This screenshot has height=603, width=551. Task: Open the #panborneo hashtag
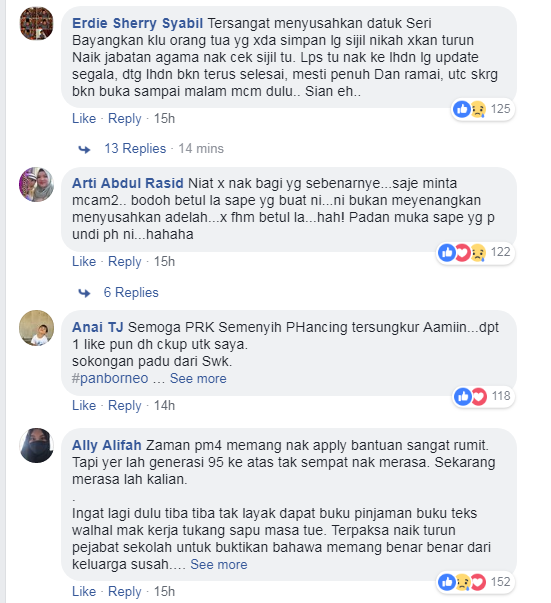[x=110, y=378]
